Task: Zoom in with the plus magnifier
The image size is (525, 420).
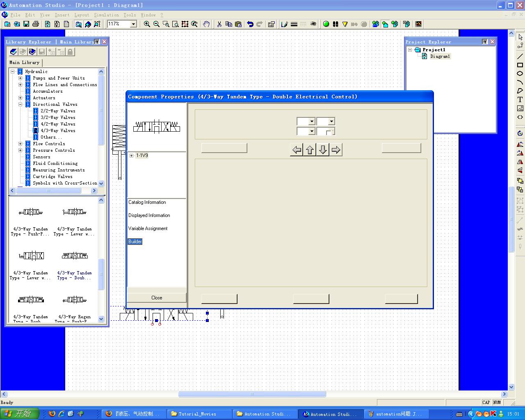Action: (147, 24)
